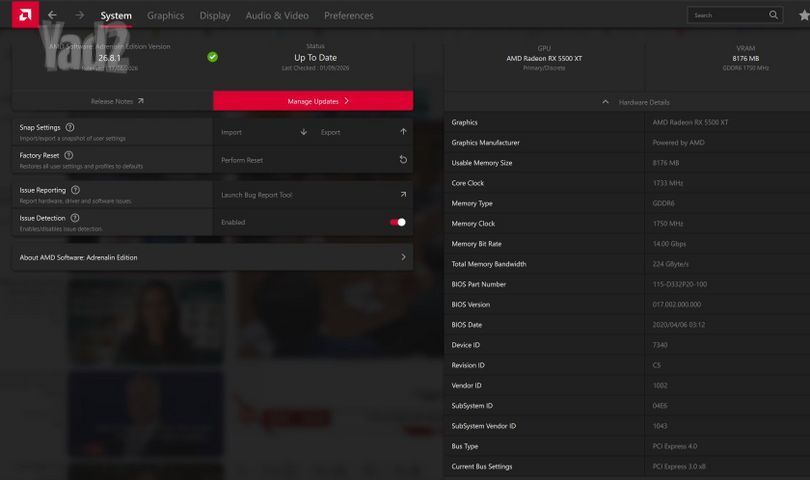The width and height of the screenshot is (810, 480).
Task: Click Snap Settings help question icon
Action: click(x=70, y=127)
